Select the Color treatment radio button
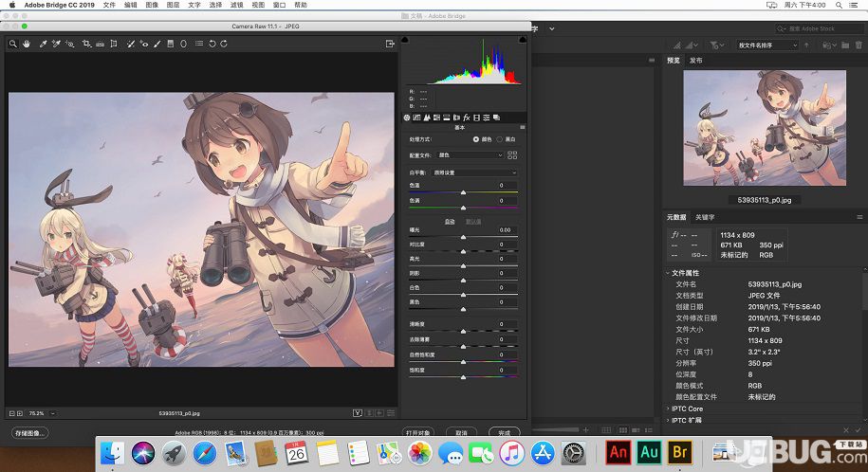The width and height of the screenshot is (868, 472). click(x=476, y=139)
